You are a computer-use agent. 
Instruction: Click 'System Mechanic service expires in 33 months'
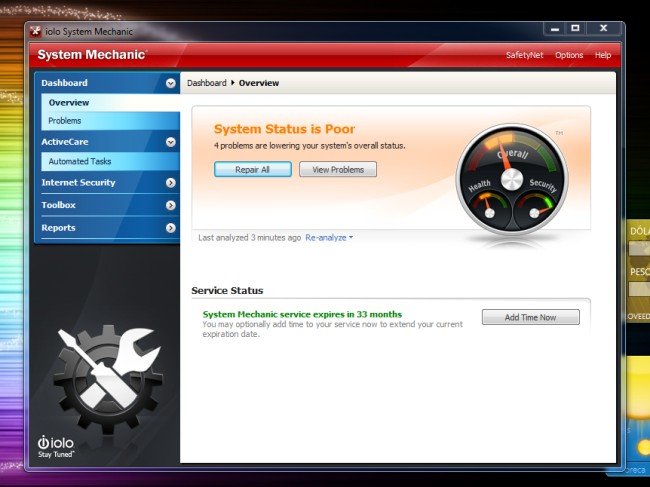[302, 314]
